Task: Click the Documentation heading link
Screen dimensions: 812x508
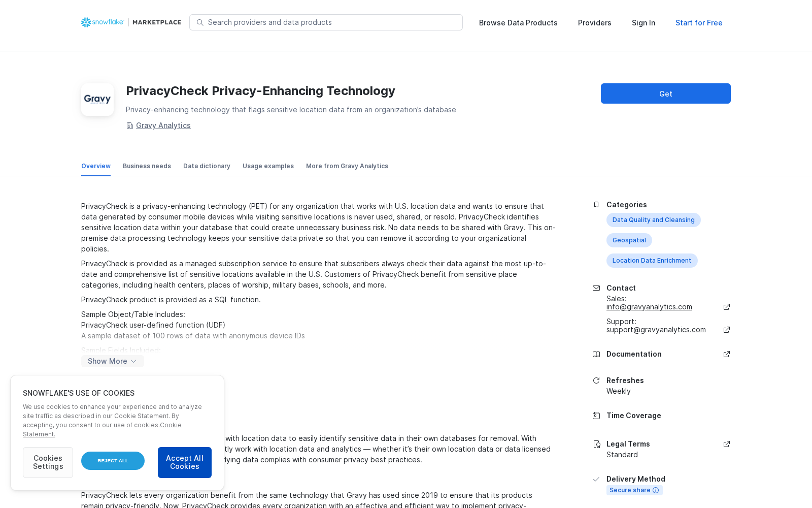Action: tap(634, 354)
